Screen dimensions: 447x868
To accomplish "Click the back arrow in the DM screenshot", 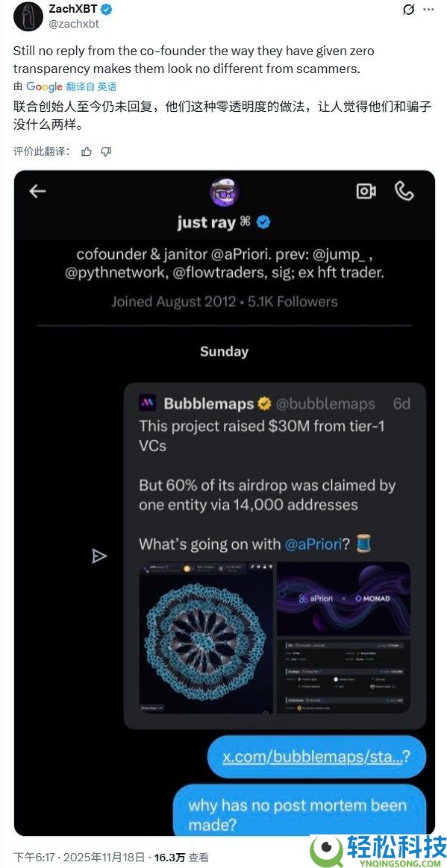I will (x=37, y=192).
